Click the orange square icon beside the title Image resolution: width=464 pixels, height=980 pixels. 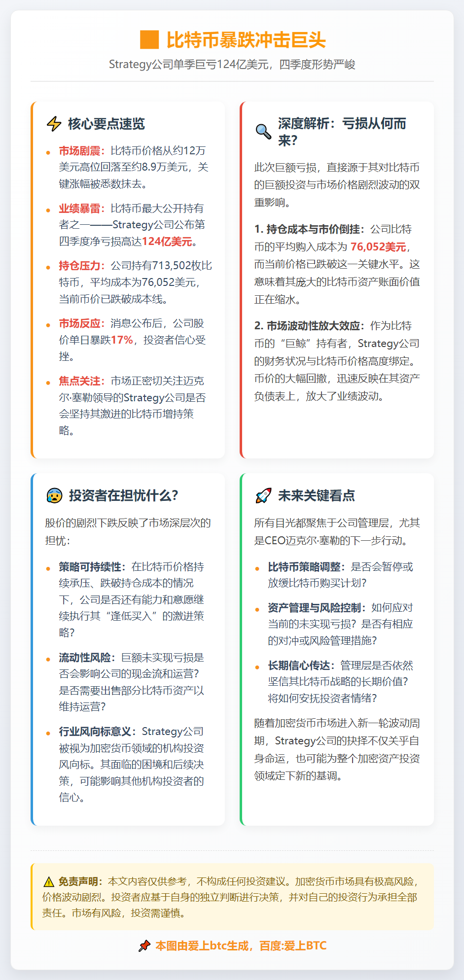tap(149, 40)
